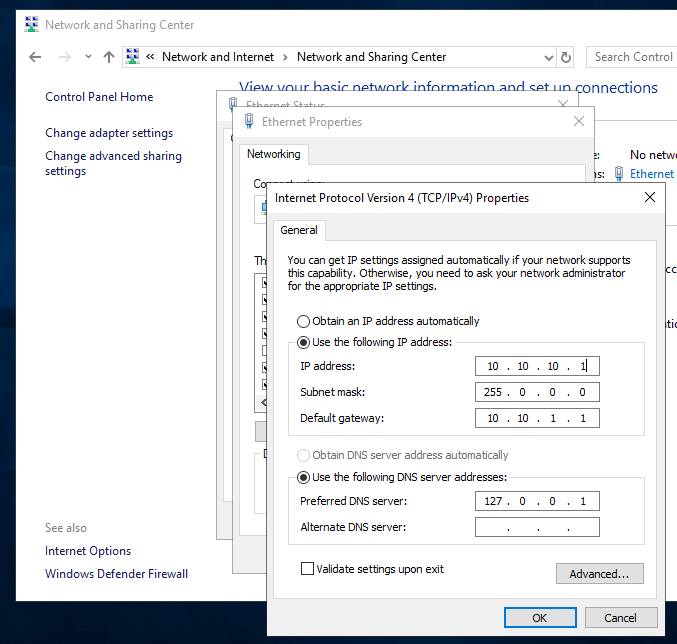Viewport: 677px width, 644px height.
Task: Expand the address bar history dropdown
Action: pyautogui.click(x=549, y=57)
